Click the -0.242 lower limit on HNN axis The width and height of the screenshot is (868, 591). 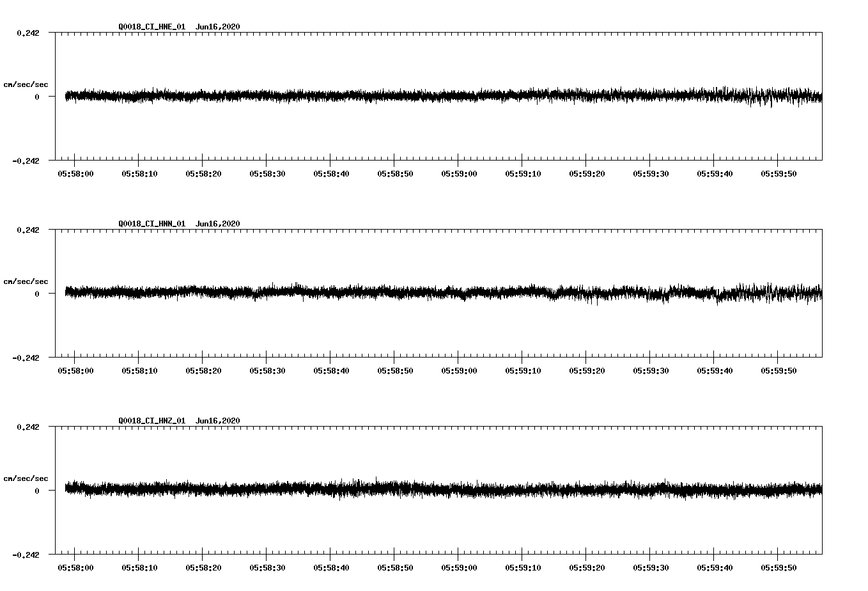click(26, 358)
